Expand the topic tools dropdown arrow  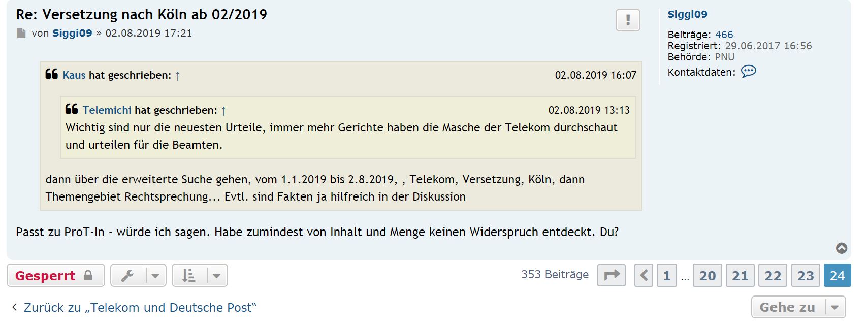pos(155,275)
